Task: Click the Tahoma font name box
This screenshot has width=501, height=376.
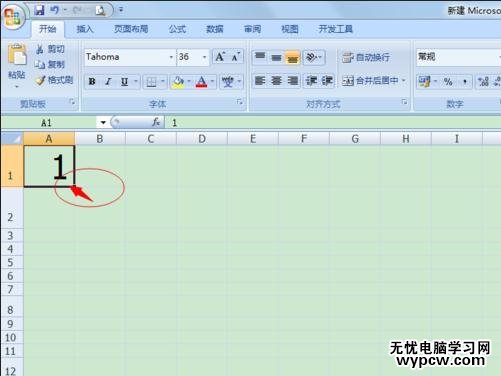Action: click(x=126, y=57)
